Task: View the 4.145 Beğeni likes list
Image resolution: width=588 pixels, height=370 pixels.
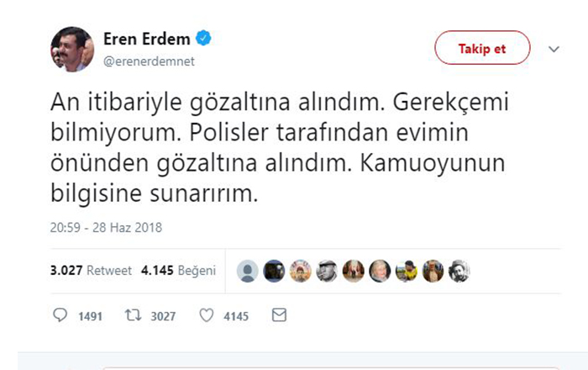Action: (x=178, y=271)
